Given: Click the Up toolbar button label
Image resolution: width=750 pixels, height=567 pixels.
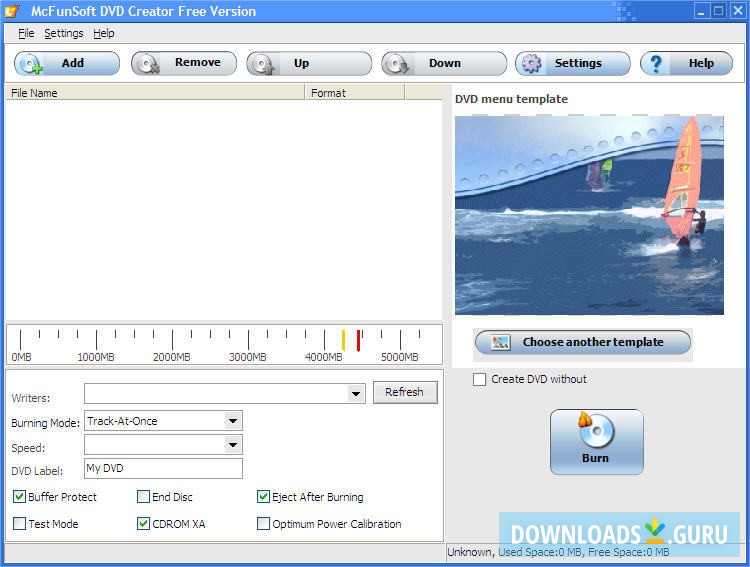Looking at the screenshot, I should coord(301,63).
